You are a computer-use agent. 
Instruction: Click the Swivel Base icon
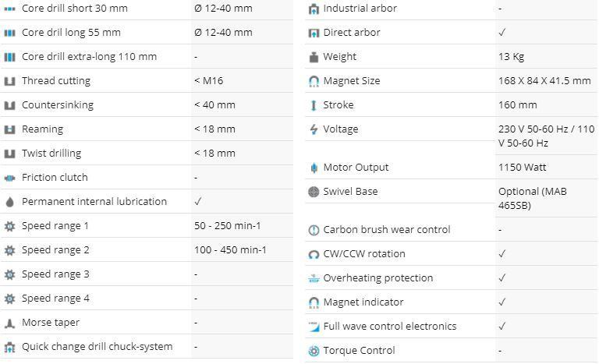point(314,192)
